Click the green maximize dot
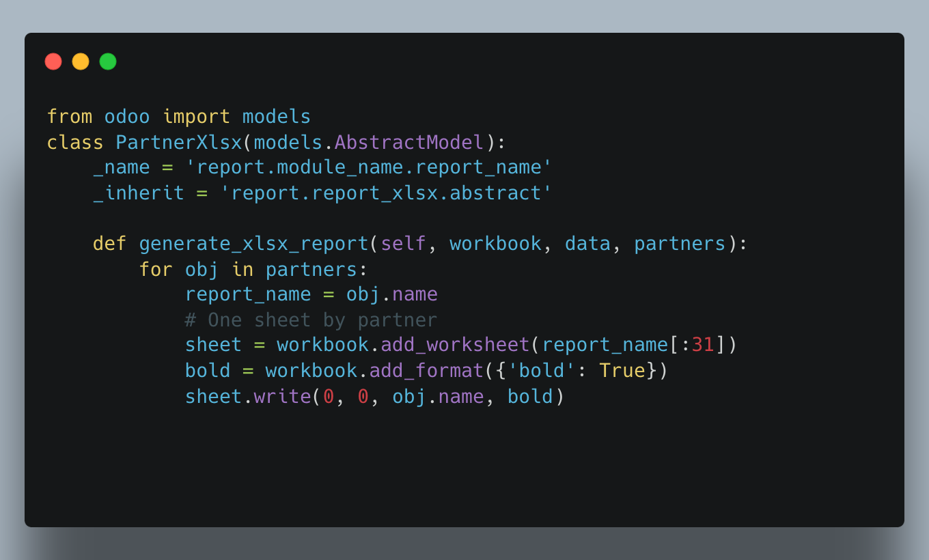Image resolution: width=929 pixels, height=560 pixels. (x=108, y=61)
